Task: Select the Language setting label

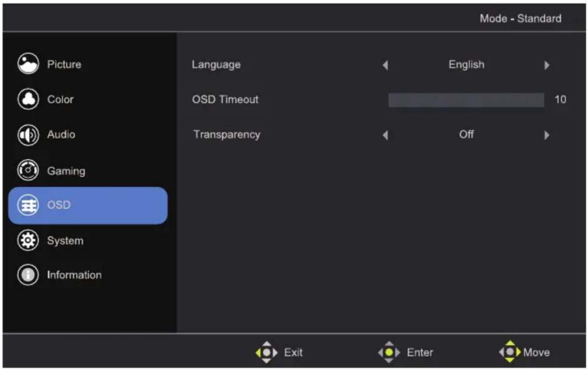Action: pos(216,65)
